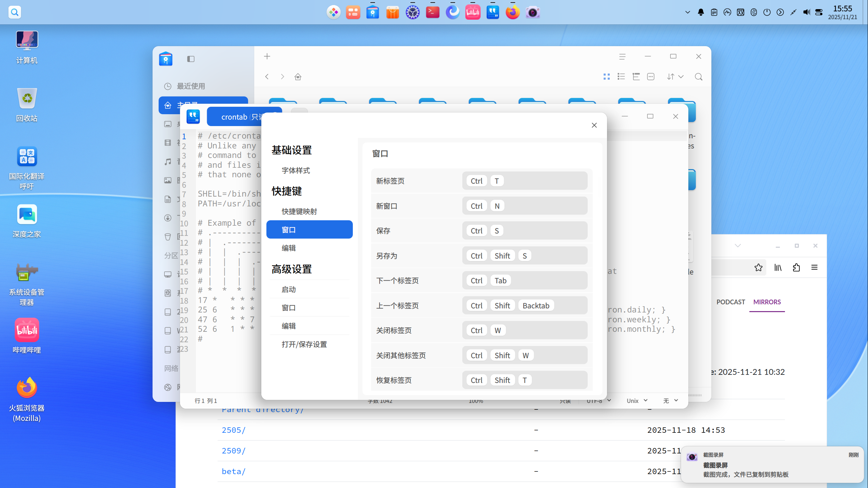This screenshot has width=868, height=488.
Task: Click the 截图录屏 notification
Action: 772,464
